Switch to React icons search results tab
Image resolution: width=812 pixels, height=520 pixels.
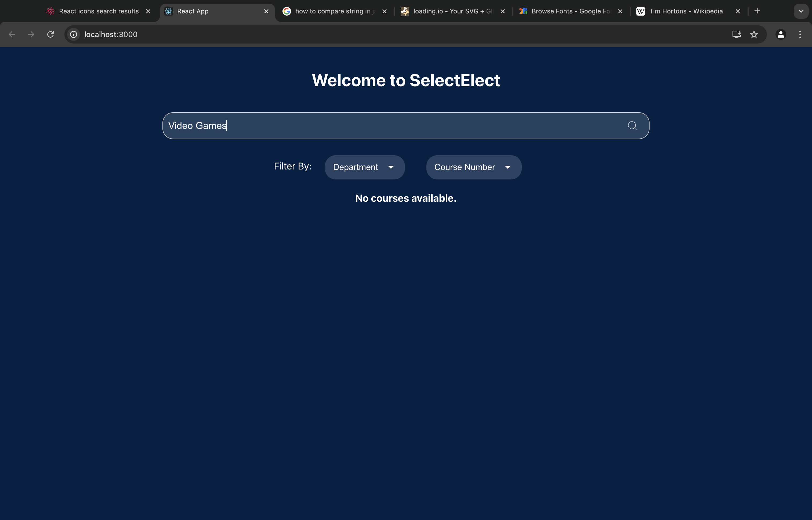[99, 11]
